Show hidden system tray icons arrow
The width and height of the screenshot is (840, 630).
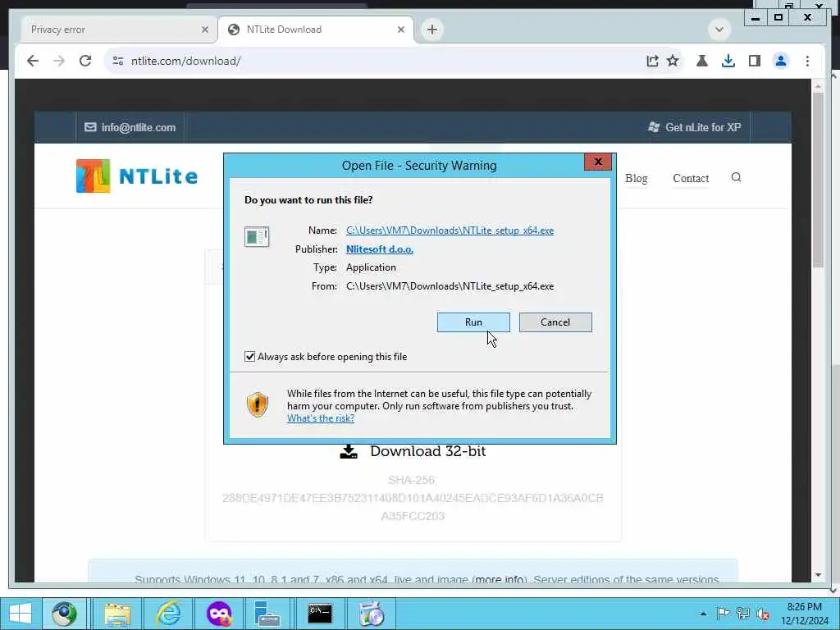[x=703, y=614]
